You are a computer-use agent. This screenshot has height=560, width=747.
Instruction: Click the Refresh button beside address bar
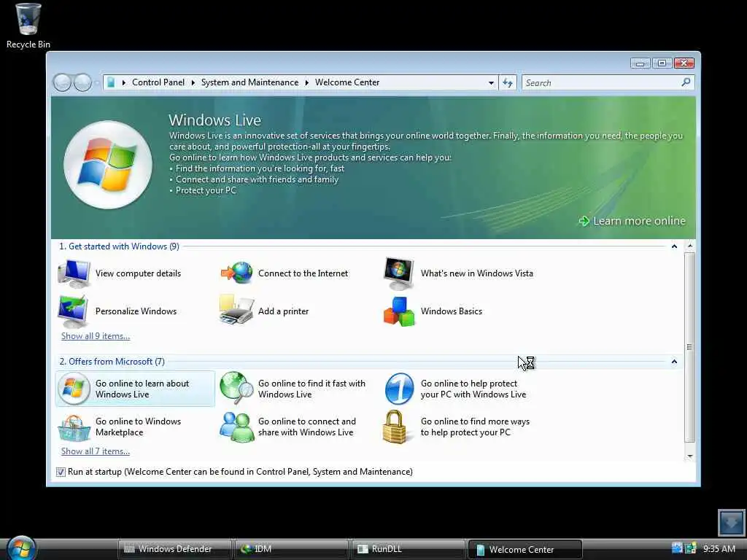508,83
